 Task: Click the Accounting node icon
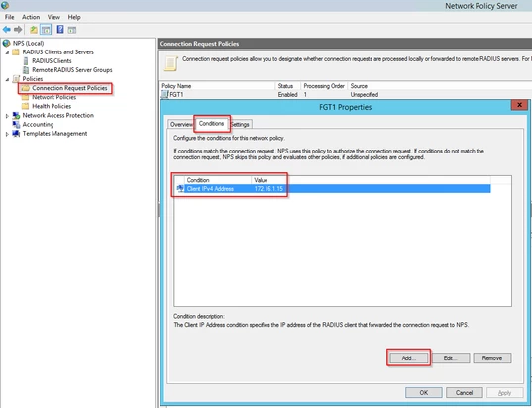pos(16,125)
